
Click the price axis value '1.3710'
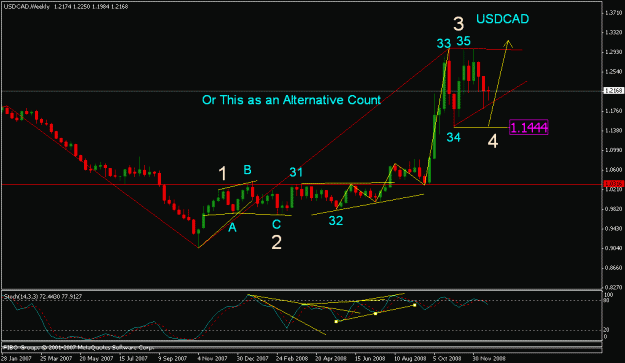click(614, 13)
